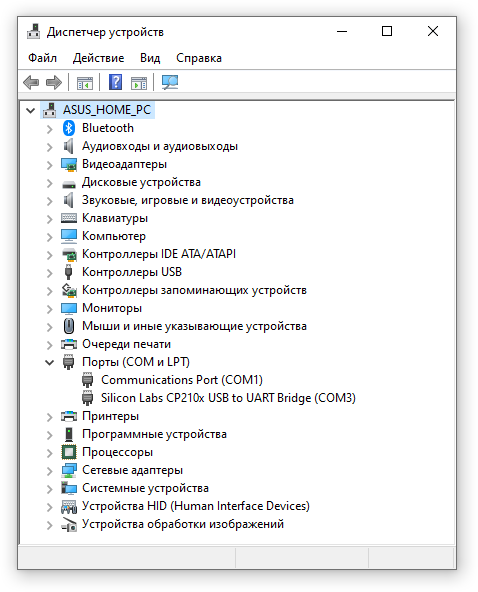
Task: Click the Forward arrow toolbar icon
Action: 54,82
